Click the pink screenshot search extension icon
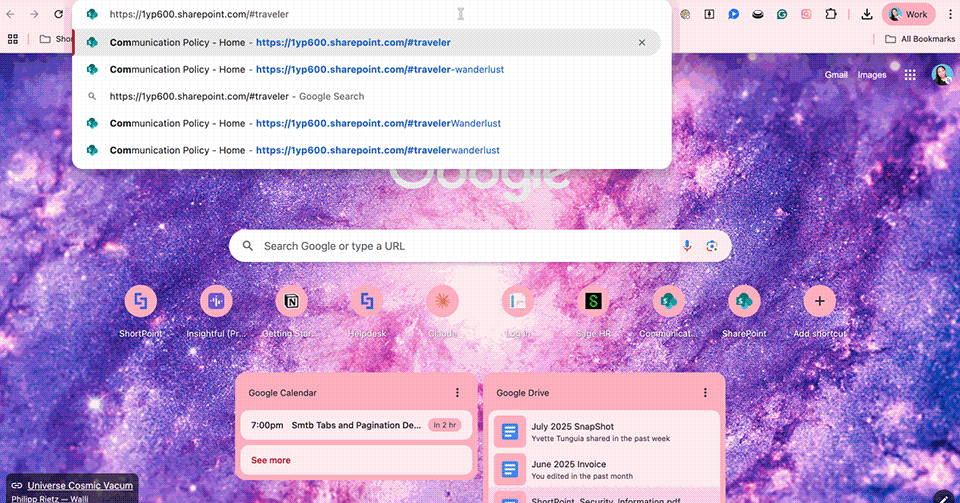This screenshot has height=503, width=960. coord(806,14)
